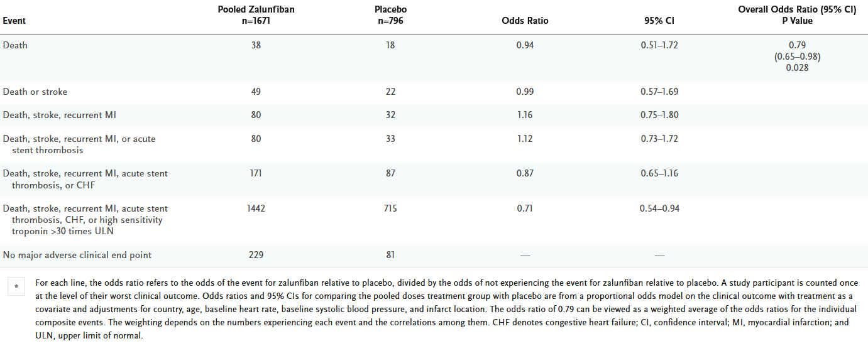Screen dimensions: 868x346
Task: Select the No major adverse clinical end point row
Action: coord(77,255)
